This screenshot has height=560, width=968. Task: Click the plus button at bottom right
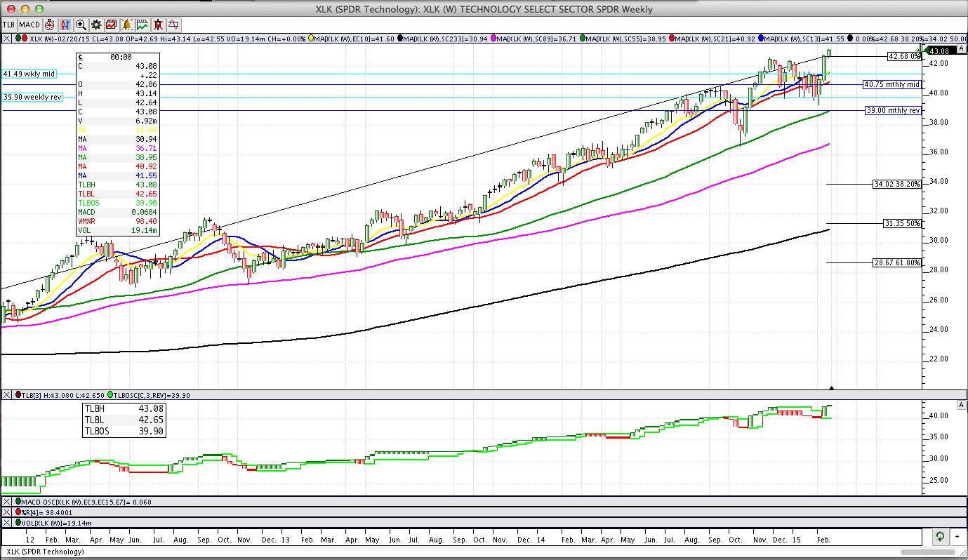coord(957,537)
